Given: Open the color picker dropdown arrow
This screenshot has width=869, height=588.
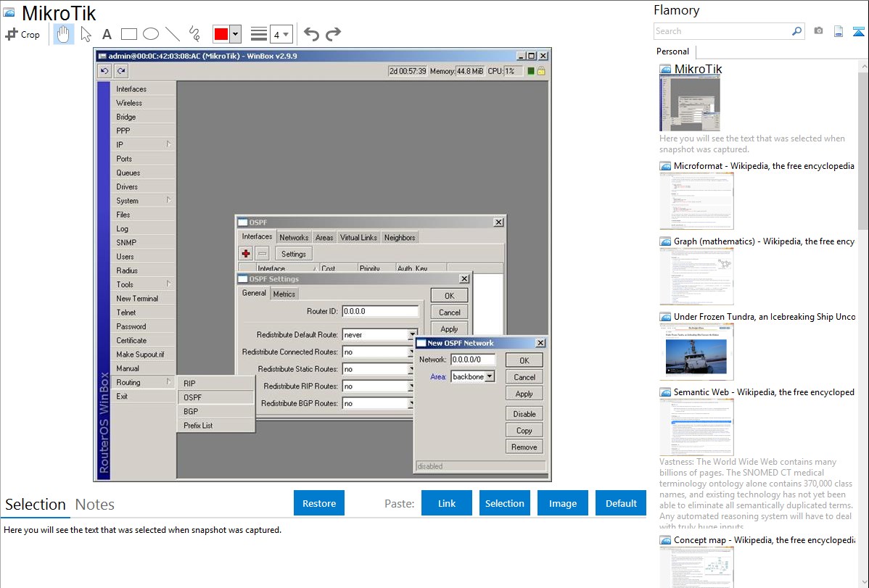Looking at the screenshot, I should point(235,34).
